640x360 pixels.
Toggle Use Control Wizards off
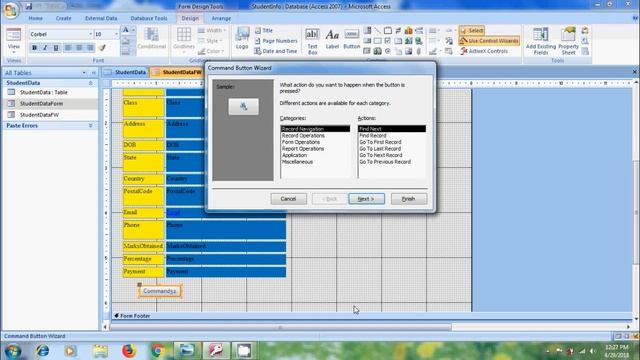pyautogui.click(x=489, y=41)
